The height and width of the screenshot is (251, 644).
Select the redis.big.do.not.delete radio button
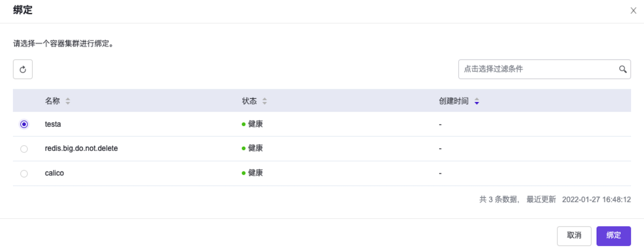point(24,149)
